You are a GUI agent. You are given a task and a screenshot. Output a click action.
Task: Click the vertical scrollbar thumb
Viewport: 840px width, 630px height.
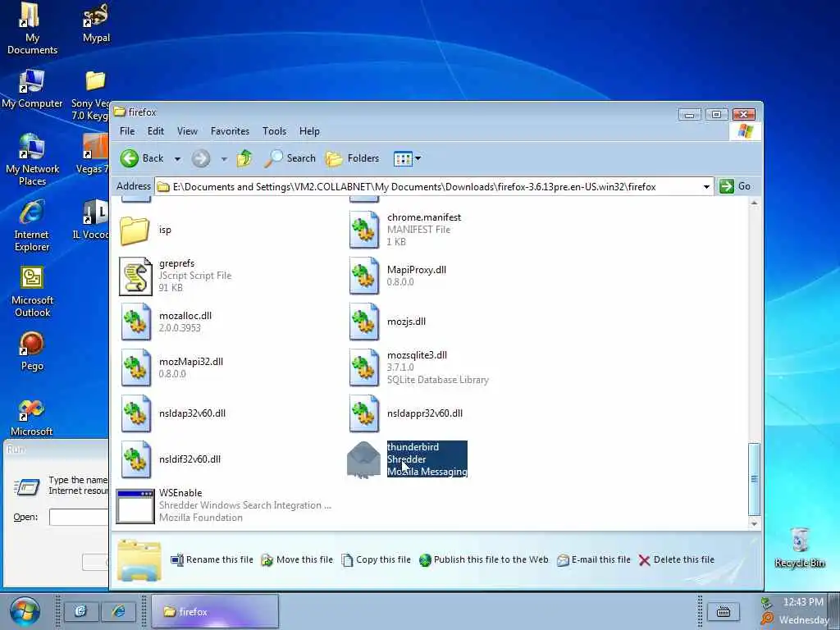(754, 479)
